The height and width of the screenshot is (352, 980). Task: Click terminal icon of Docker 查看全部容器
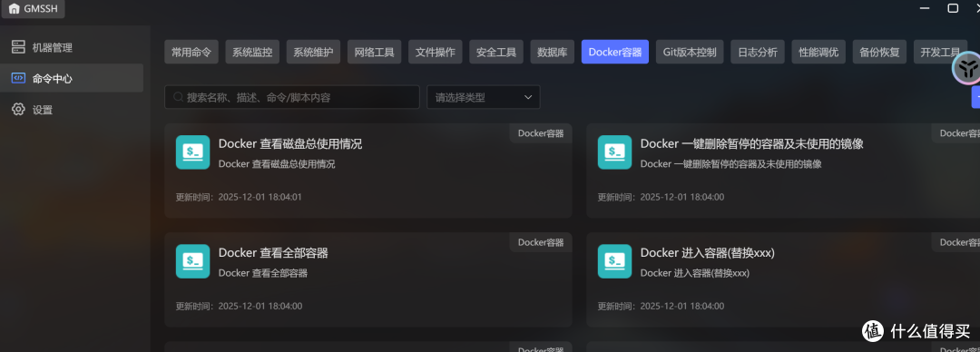[192, 261]
